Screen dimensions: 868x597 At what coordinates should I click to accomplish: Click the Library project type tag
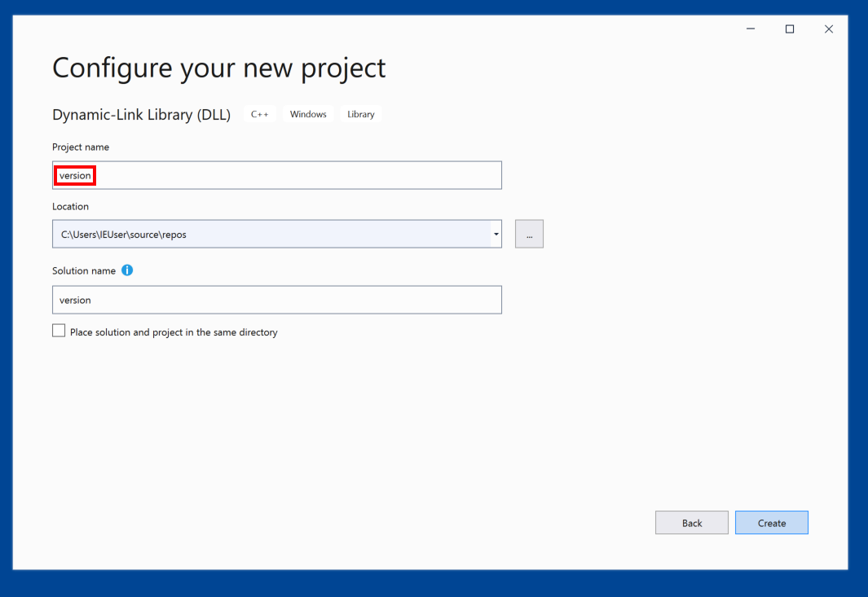pos(360,115)
